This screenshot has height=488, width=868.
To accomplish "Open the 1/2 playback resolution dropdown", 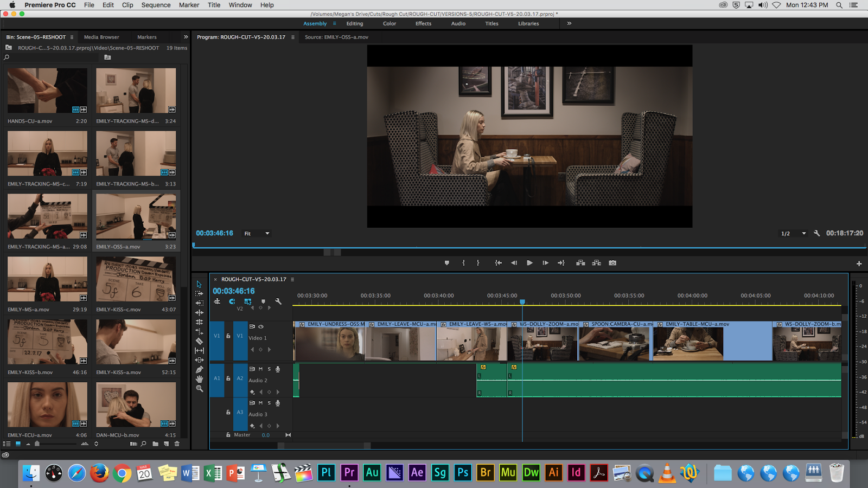I will pos(793,234).
